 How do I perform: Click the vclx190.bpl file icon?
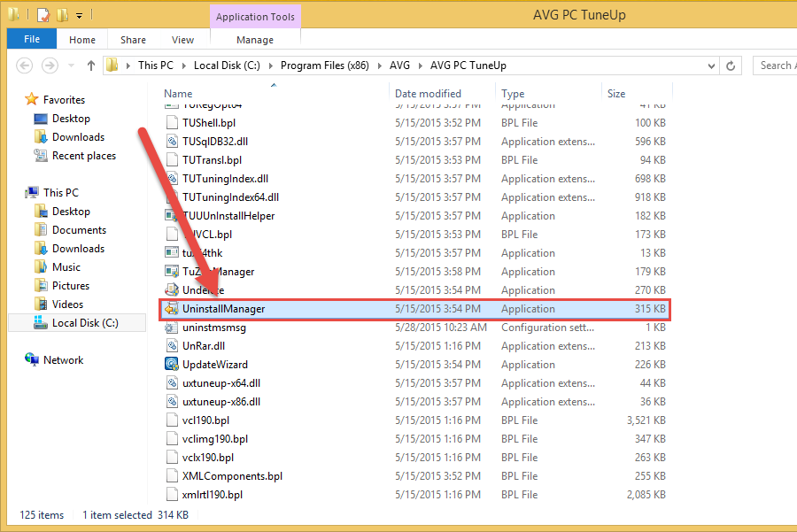coord(172,458)
